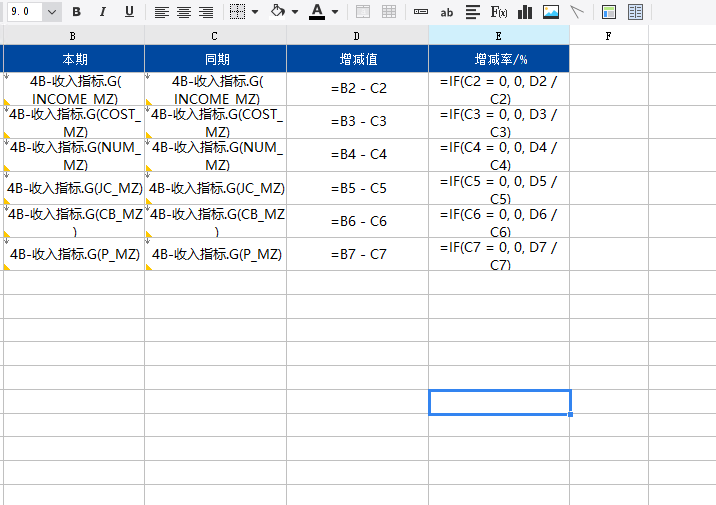Select column B P_MZ cell
This screenshot has width=716, height=505.
(74, 254)
